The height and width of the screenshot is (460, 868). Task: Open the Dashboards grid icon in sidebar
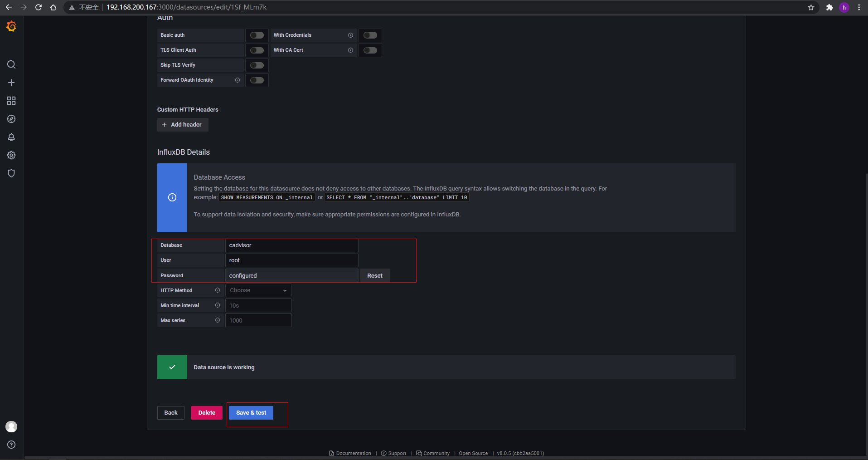pos(11,101)
